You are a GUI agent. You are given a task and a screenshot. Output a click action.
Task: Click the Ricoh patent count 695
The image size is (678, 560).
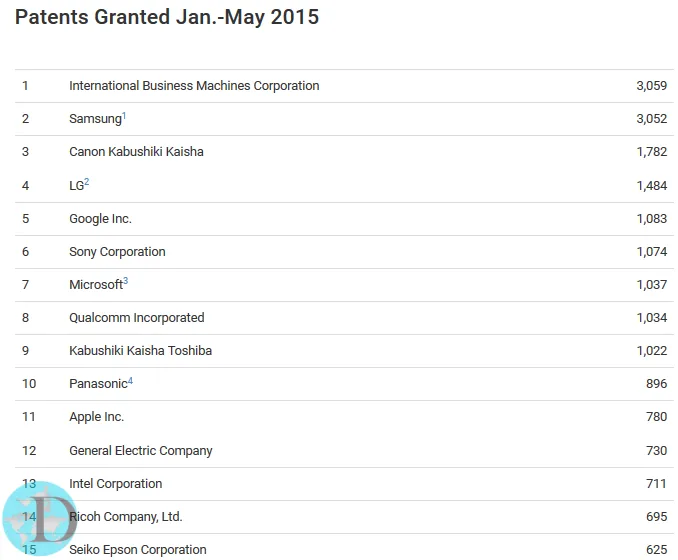[x=656, y=517]
